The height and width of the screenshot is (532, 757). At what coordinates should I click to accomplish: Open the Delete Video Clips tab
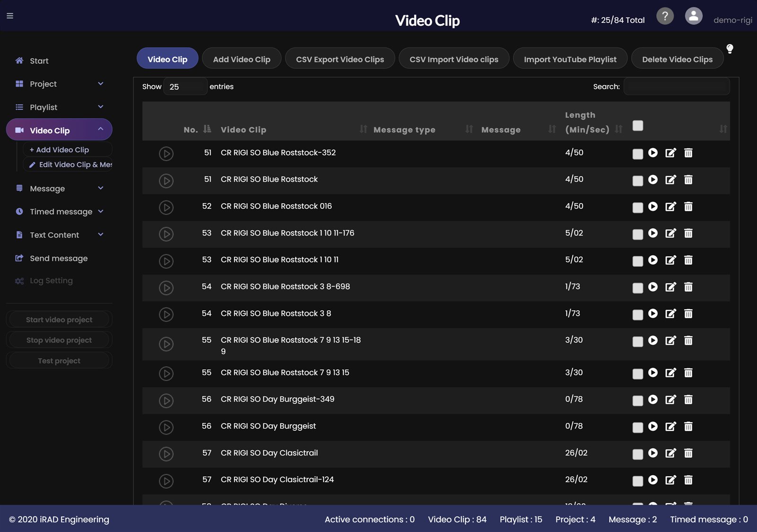click(x=677, y=59)
